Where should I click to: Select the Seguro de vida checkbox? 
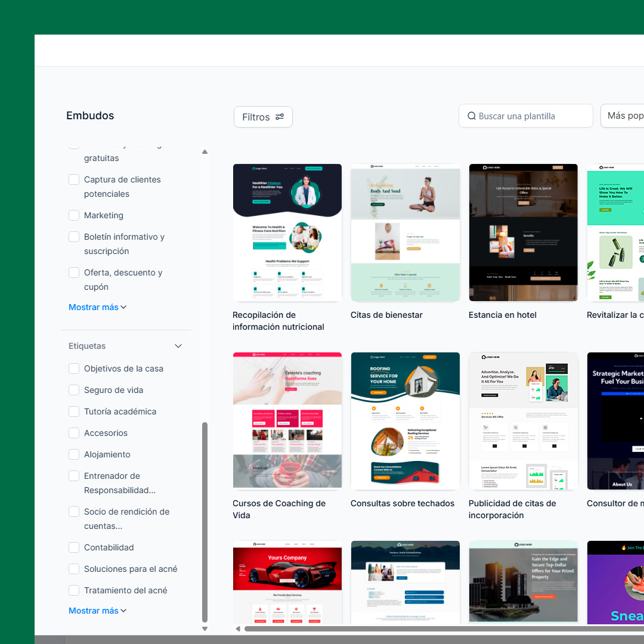(x=74, y=390)
